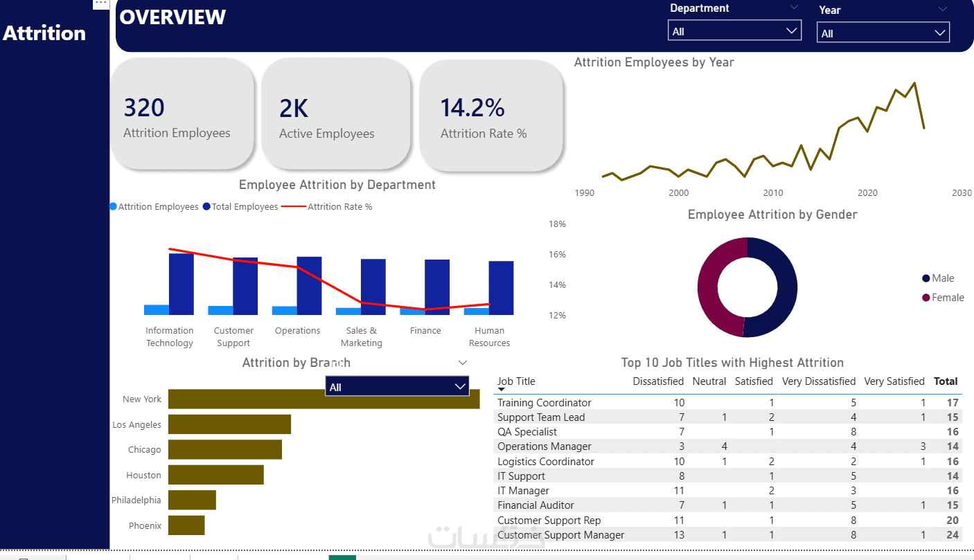
Task: Open the Department slicer dropdown
Action: (734, 30)
